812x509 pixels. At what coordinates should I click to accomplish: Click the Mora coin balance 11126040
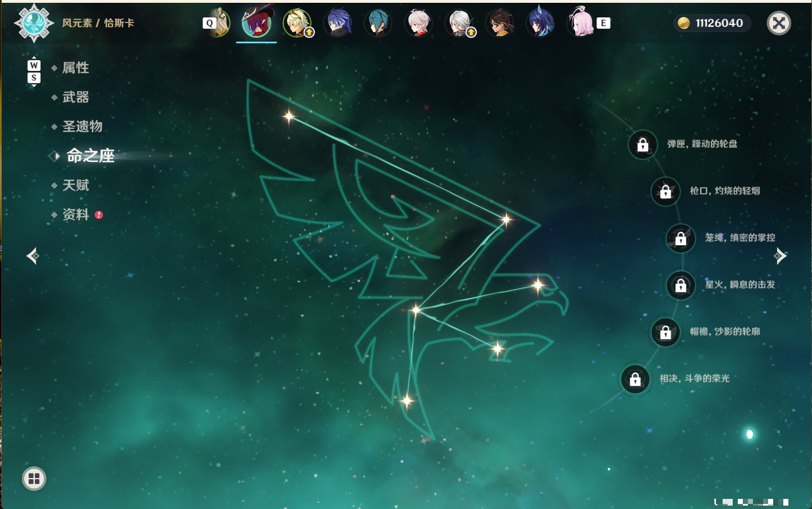(711, 23)
